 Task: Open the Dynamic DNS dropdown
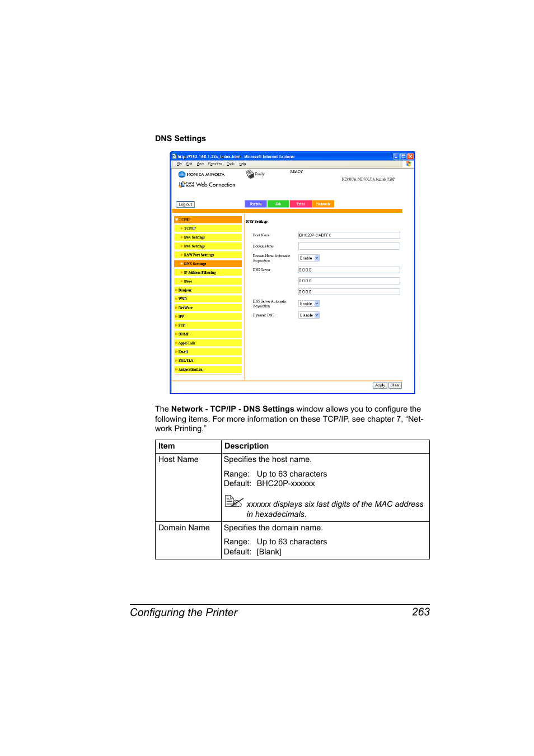point(309,315)
